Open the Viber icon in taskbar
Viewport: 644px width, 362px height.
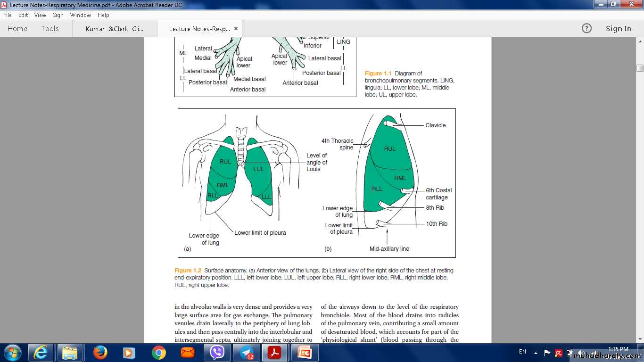click(x=217, y=353)
